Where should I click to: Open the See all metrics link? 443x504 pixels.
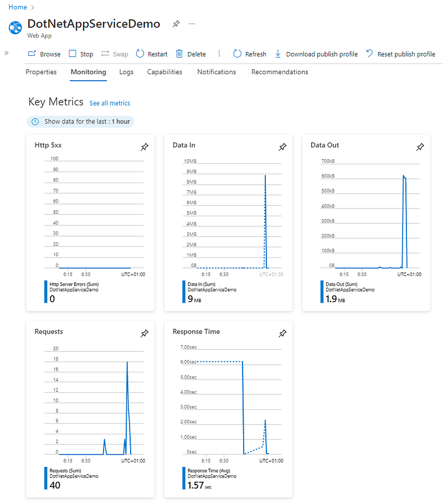pos(110,103)
